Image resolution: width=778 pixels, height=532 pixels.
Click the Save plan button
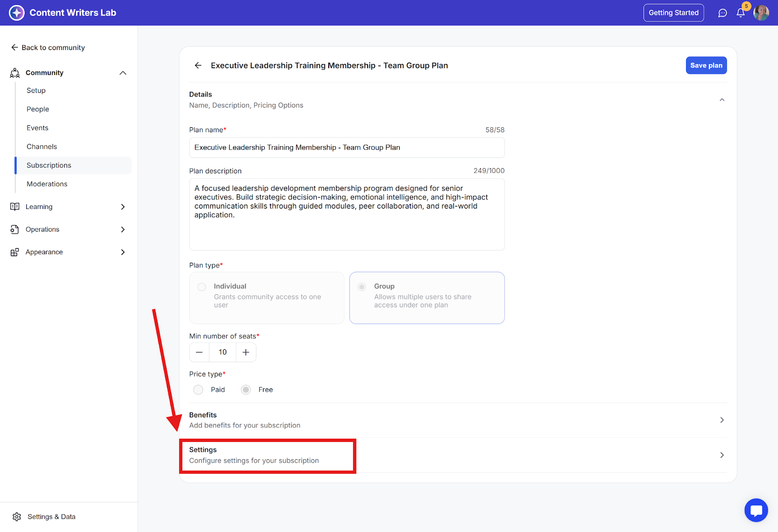click(x=706, y=66)
